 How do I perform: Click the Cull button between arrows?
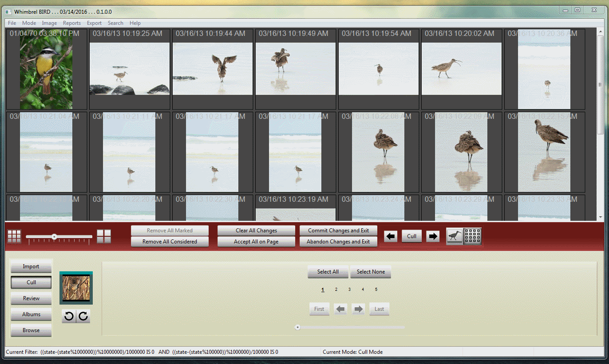tap(412, 236)
